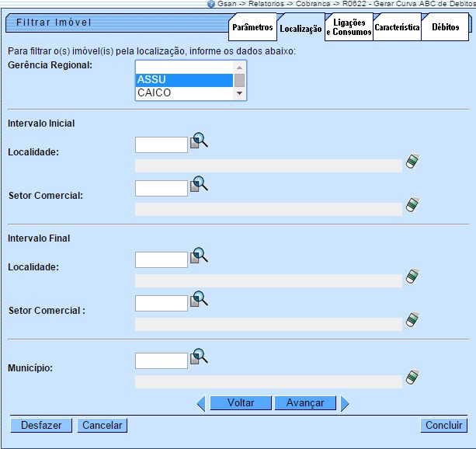Click right arrow icon beside Avançar
Screen dimensions: 476x449
click(345, 403)
